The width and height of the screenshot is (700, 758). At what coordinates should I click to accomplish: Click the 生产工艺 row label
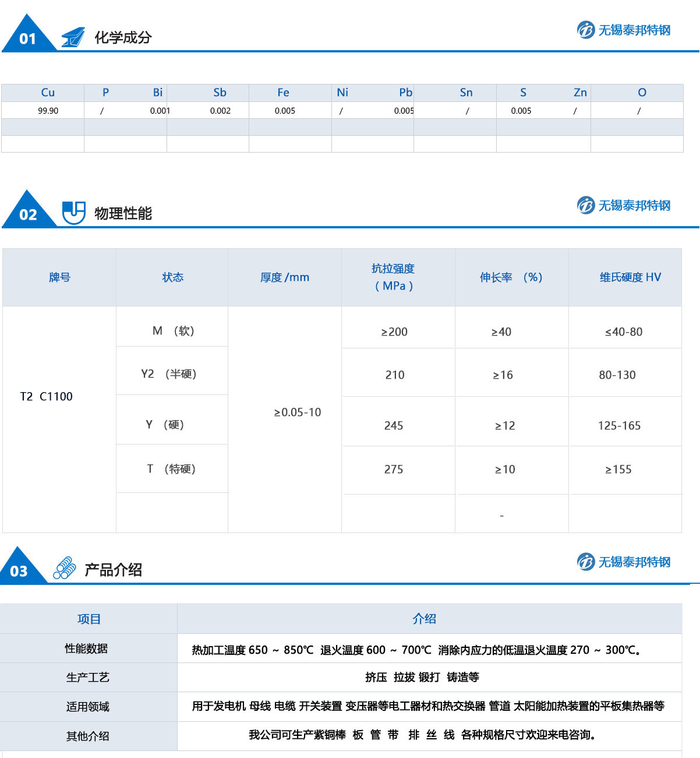click(87, 678)
